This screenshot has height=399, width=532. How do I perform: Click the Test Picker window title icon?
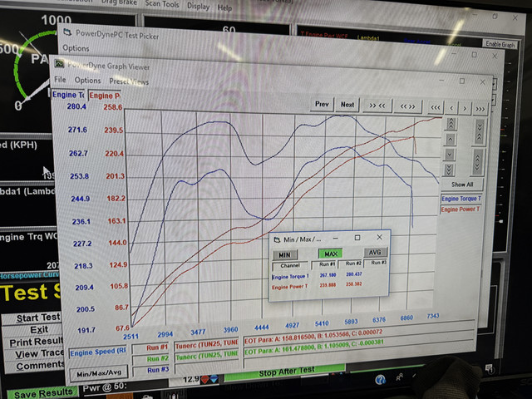[x=68, y=32]
